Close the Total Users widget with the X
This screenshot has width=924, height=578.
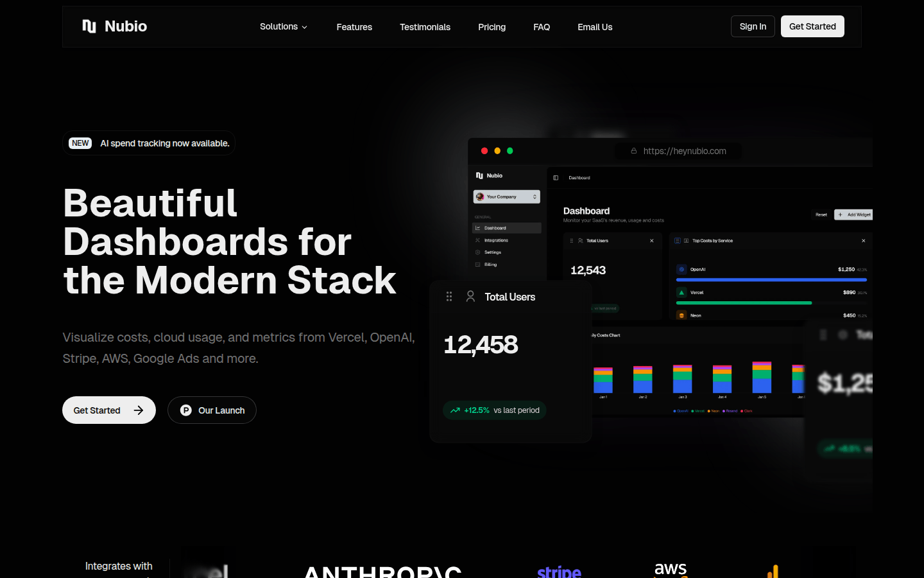point(652,241)
